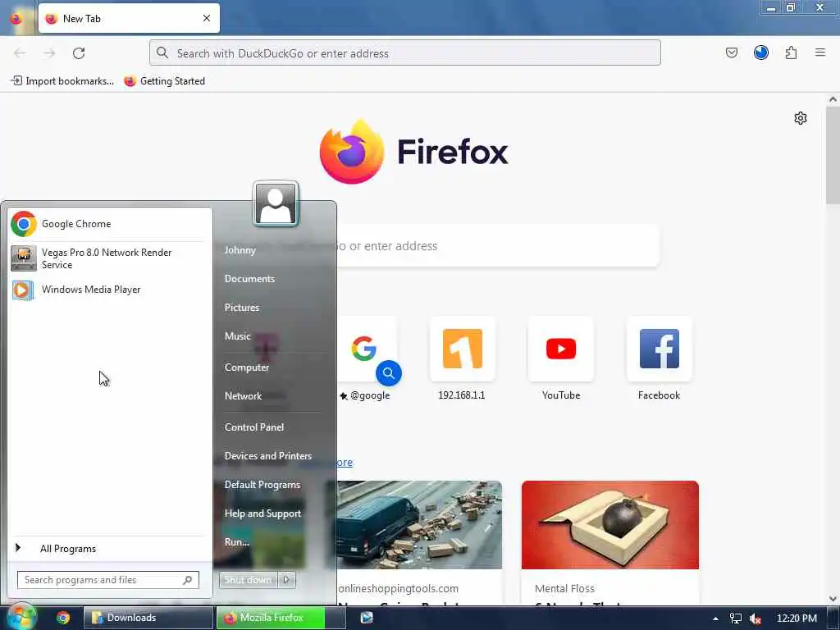Select the New Tab tab
This screenshot has height=630, width=840.
click(129, 18)
